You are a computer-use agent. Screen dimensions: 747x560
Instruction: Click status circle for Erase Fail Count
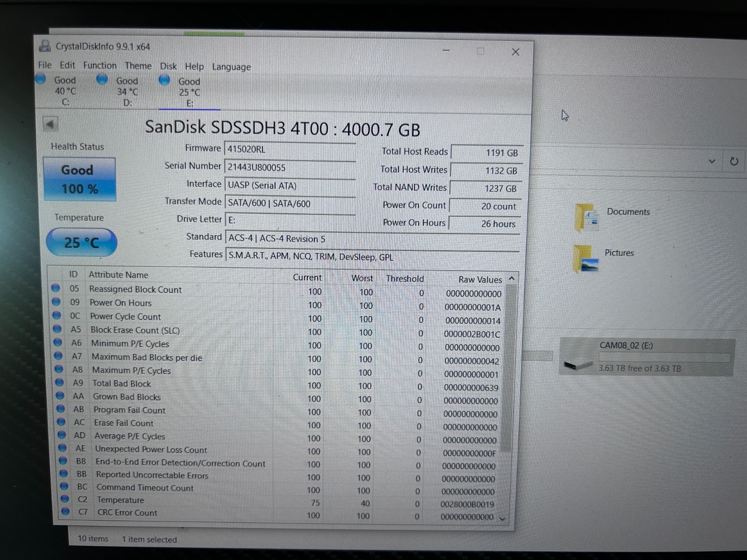tap(61, 421)
